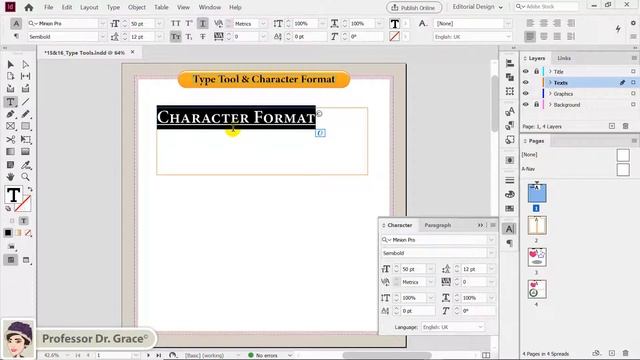Unlock the Background layer lock icon
The height and width of the screenshot is (360, 640).
coord(536,104)
